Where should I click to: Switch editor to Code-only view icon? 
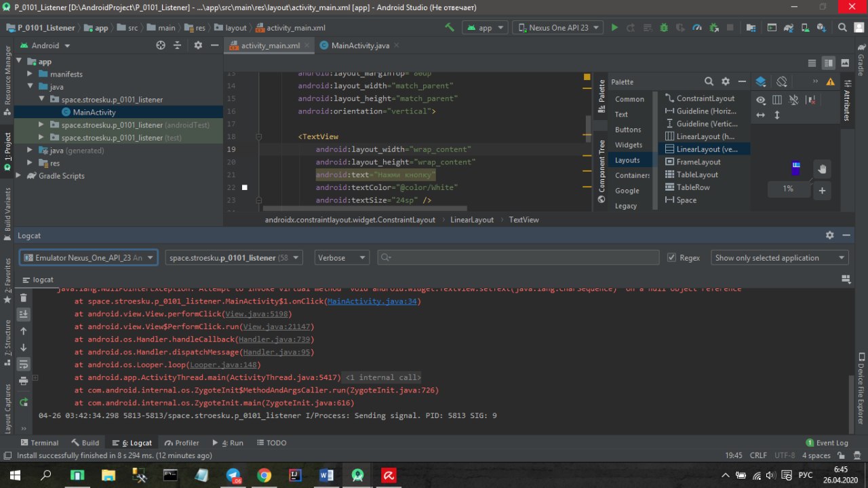coord(812,62)
